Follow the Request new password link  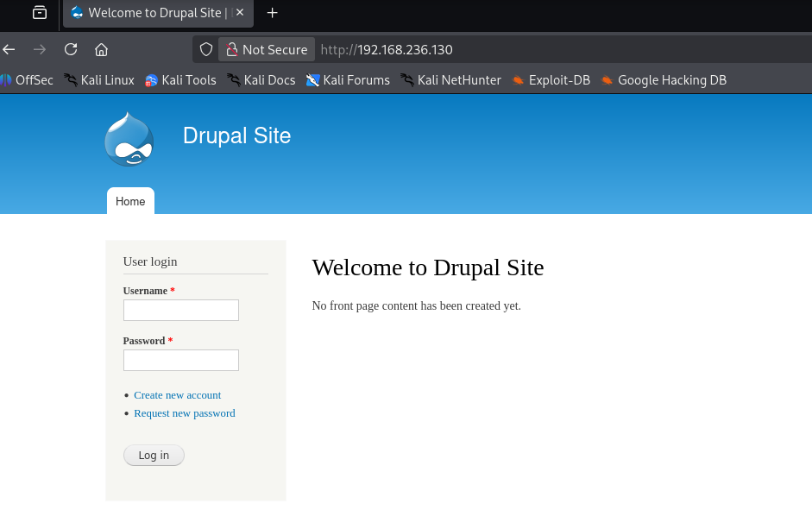[x=185, y=413]
